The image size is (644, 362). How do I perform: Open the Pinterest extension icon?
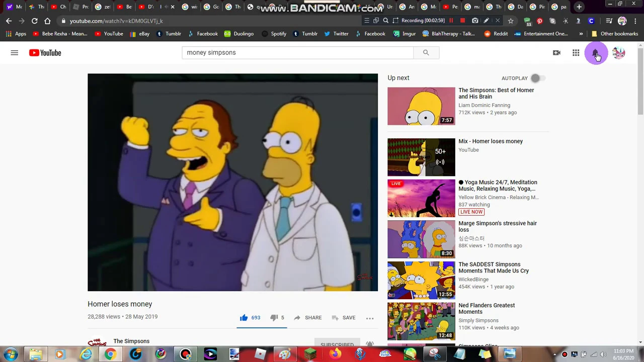539,21
